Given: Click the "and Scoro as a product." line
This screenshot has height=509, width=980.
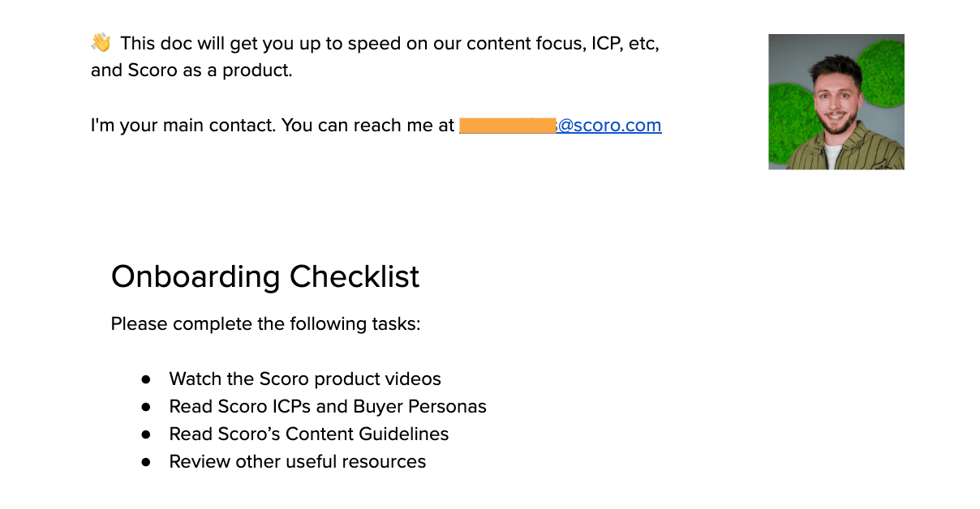Looking at the screenshot, I should 191,71.
